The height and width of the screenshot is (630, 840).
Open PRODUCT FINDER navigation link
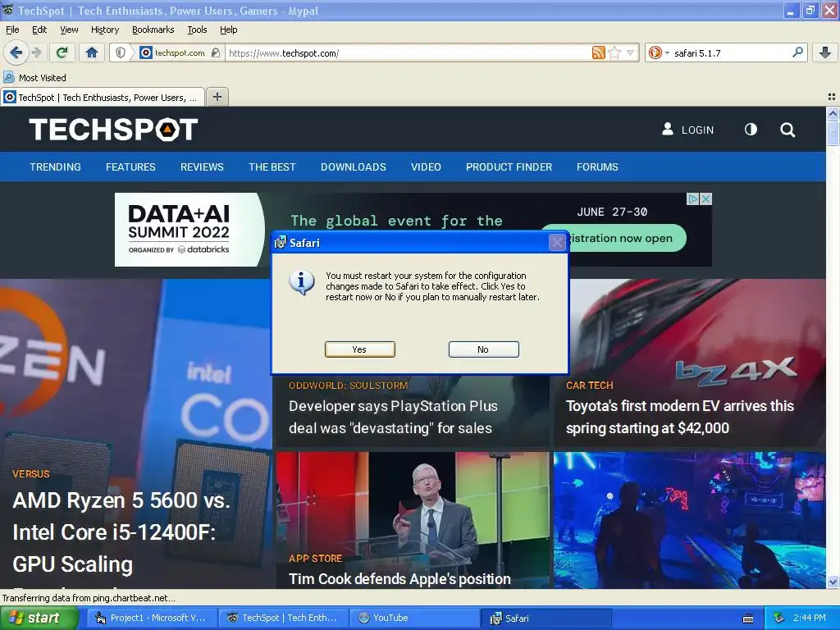point(509,167)
